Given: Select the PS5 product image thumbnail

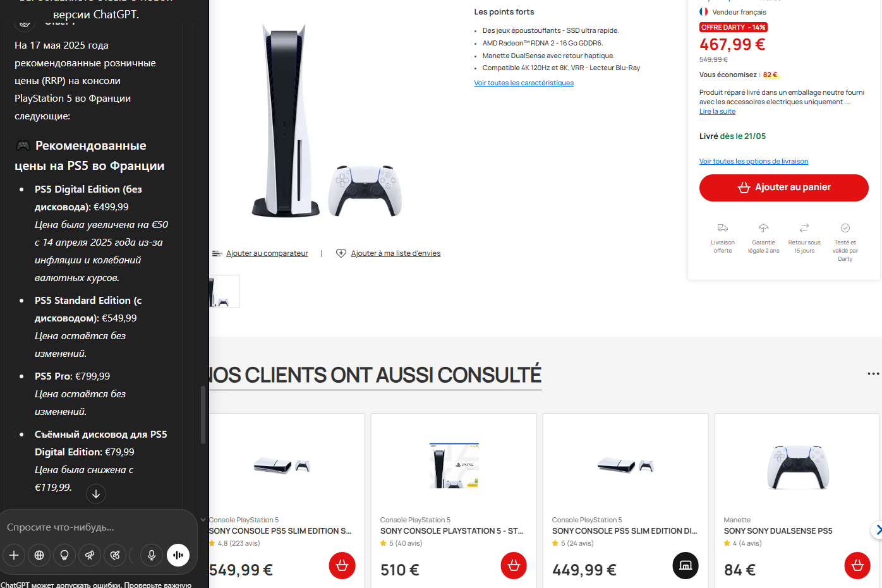Looking at the screenshot, I should point(224,291).
